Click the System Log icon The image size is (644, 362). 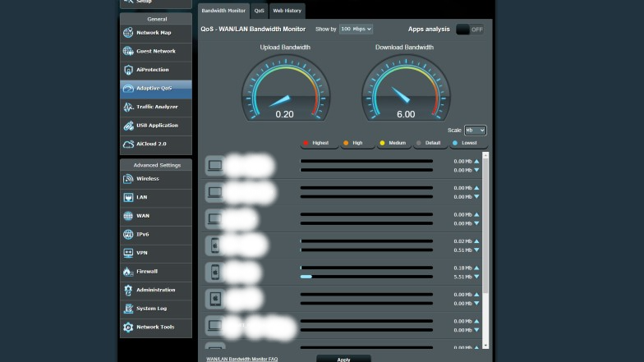coord(128,309)
